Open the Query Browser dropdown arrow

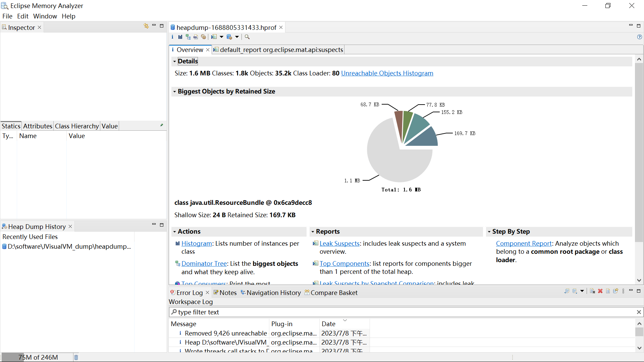point(237,37)
